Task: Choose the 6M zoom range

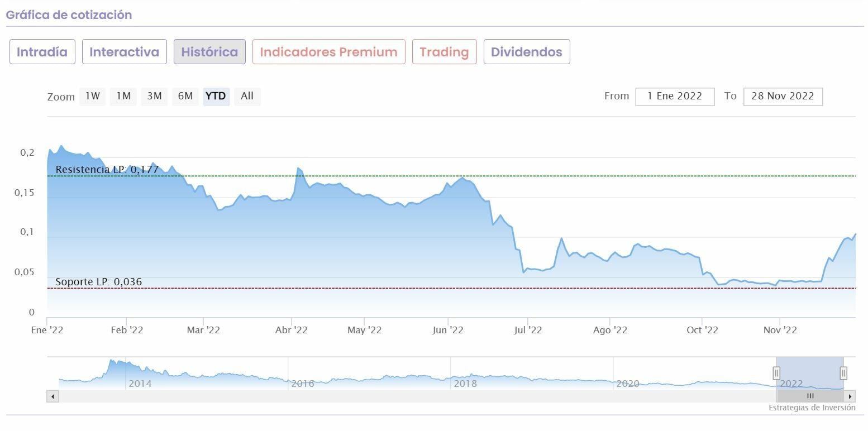Action: [185, 96]
